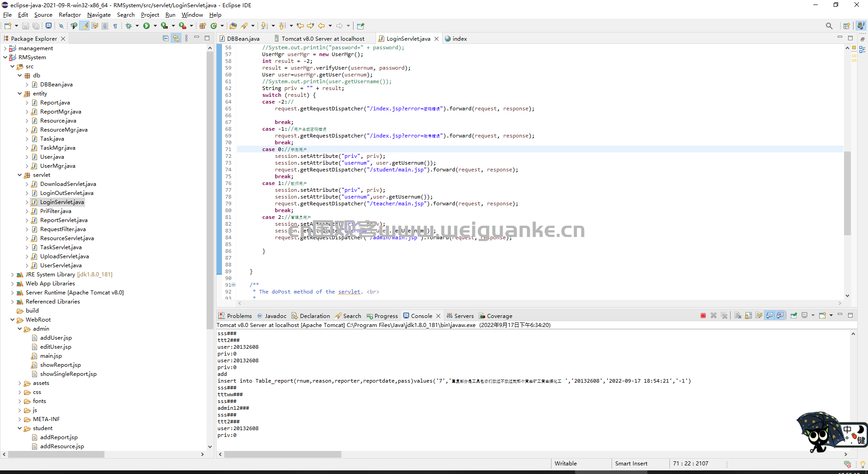Open the toolbar Search magnifier icon
Image resolution: width=868 pixels, height=474 pixels.
(x=829, y=26)
